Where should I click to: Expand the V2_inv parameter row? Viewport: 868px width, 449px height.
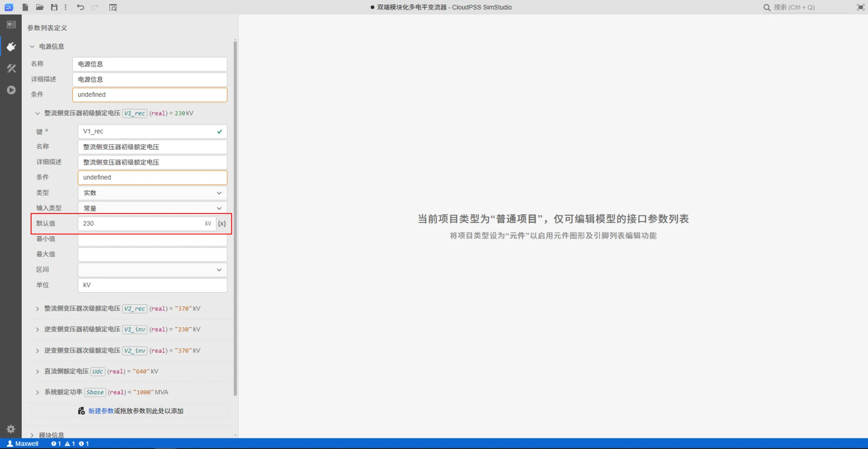point(37,351)
